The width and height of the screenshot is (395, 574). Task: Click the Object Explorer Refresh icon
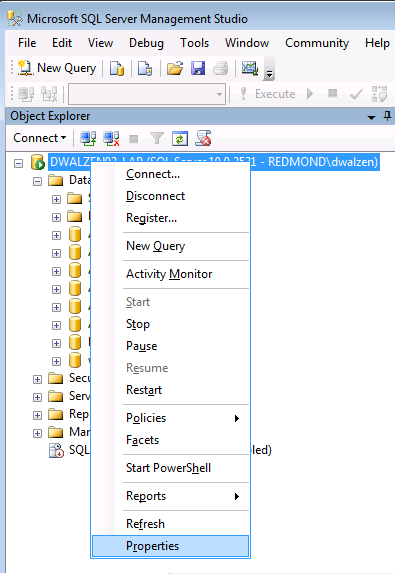click(x=180, y=138)
